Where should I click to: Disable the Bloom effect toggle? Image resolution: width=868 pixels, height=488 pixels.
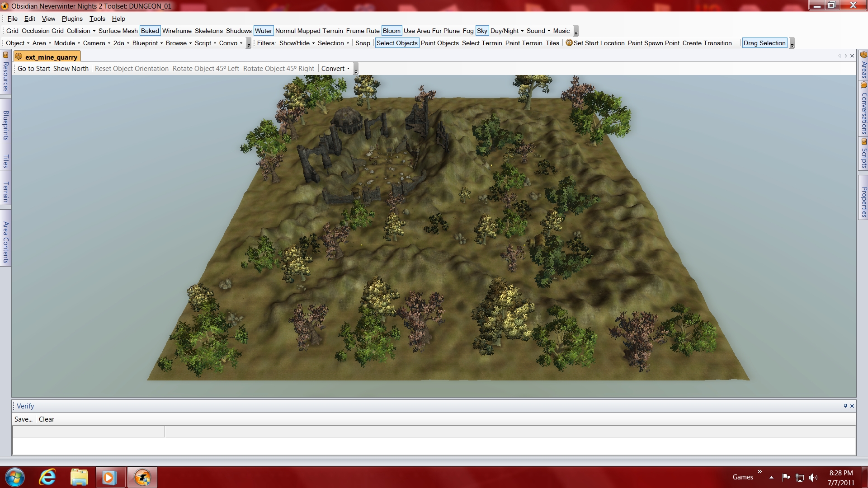[x=392, y=31]
